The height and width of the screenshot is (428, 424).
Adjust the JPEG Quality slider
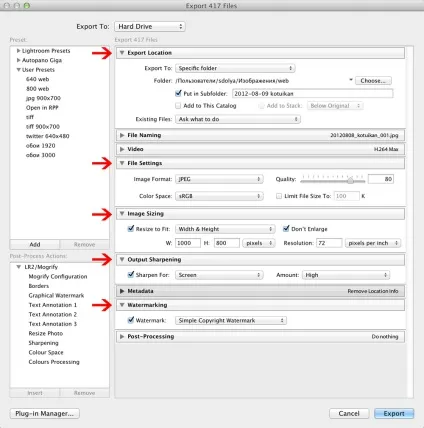pos(350,180)
